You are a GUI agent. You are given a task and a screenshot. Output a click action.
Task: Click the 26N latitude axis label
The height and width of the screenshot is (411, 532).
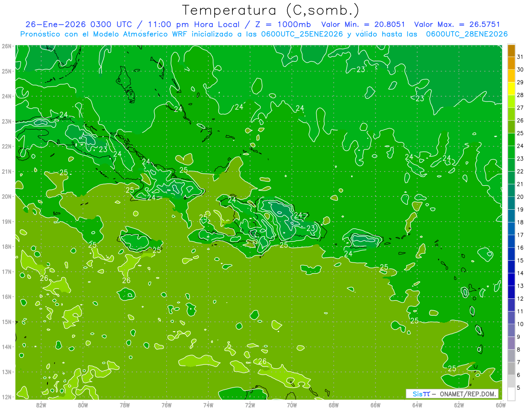click(7, 46)
